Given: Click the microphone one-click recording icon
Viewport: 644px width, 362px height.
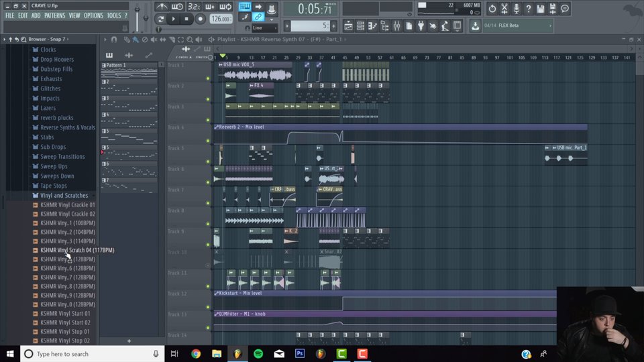Looking at the screenshot, I should click(x=517, y=8).
